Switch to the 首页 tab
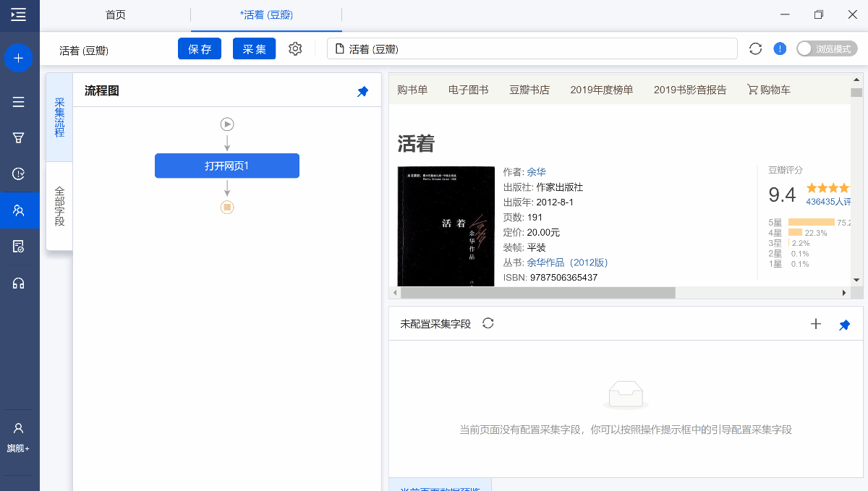Image resolution: width=868 pixels, height=491 pixels. click(116, 14)
